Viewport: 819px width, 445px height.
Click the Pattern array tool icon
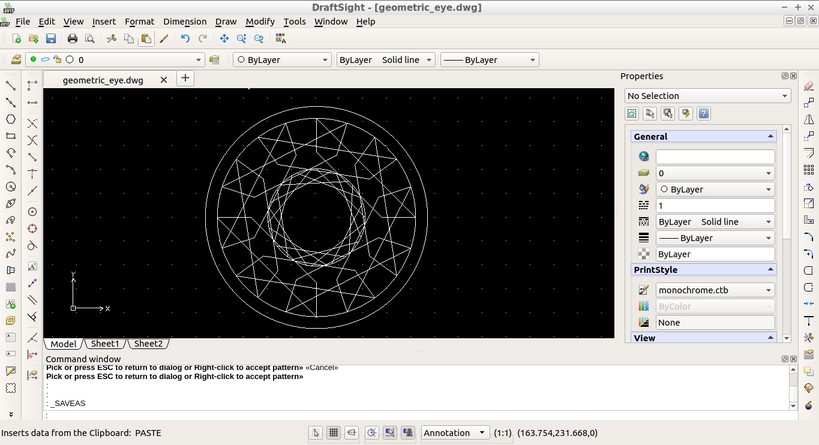click(x=809, y=169)
